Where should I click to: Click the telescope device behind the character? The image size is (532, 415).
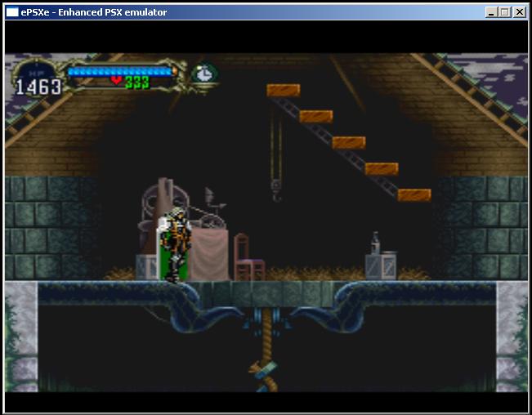(164, 217)
